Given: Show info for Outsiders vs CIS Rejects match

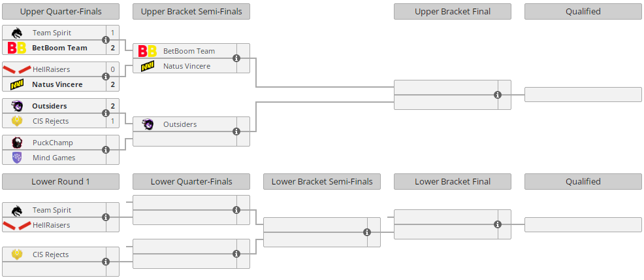Looking at the screenshot, I should click(106, 113).
